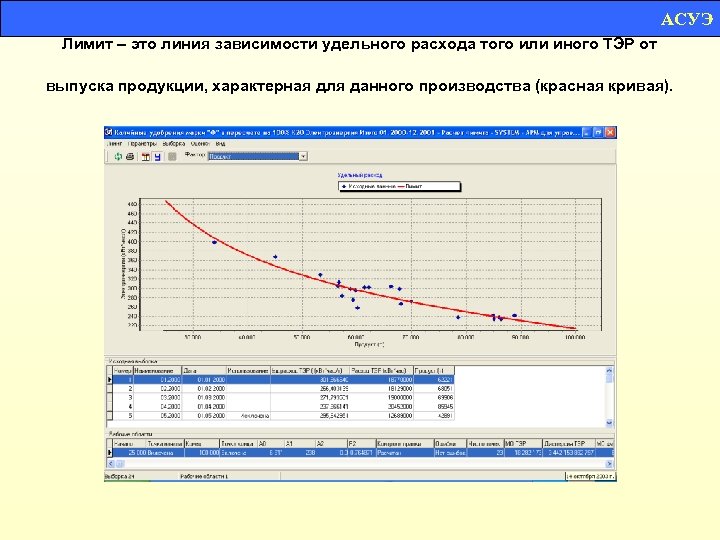Click the МО ТЭР column header

pos(523,444)
